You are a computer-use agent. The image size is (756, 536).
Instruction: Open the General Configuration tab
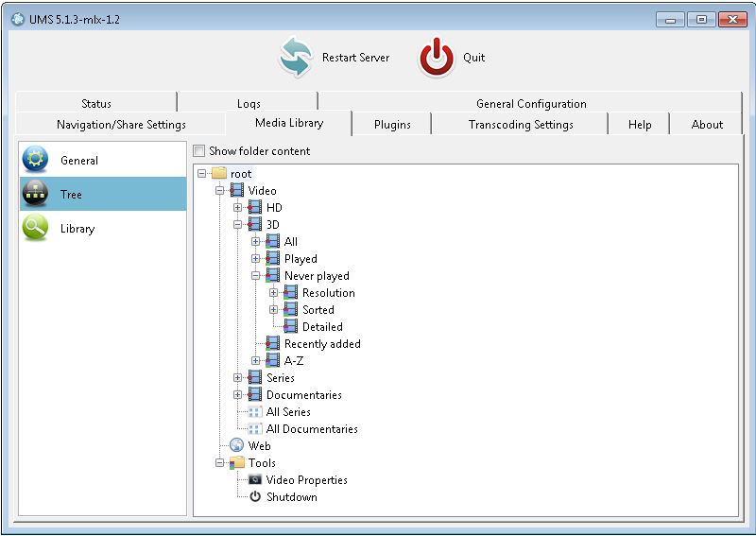tap(531, 103)
